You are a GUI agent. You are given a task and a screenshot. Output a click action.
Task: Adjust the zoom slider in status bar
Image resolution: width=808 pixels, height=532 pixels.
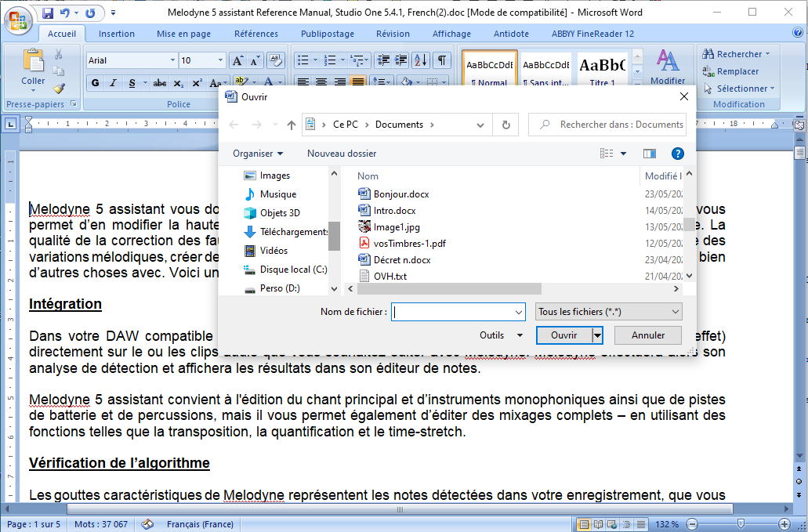click(741, 523)
